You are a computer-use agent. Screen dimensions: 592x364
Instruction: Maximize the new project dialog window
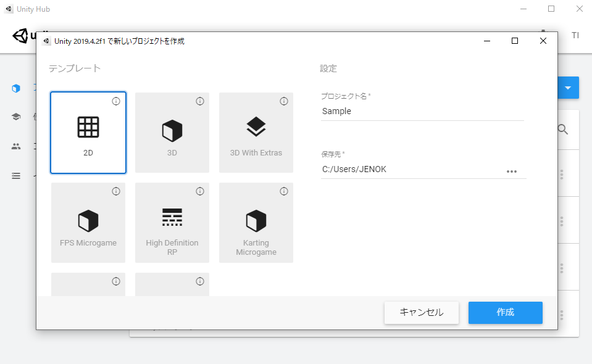click(x=515, y=41)
